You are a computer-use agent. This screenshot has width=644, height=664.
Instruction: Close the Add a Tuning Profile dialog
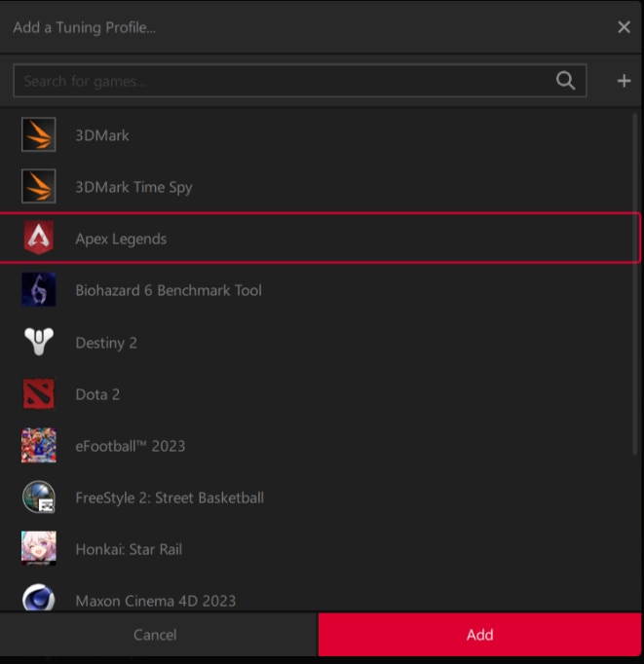[x=624, y=27]
